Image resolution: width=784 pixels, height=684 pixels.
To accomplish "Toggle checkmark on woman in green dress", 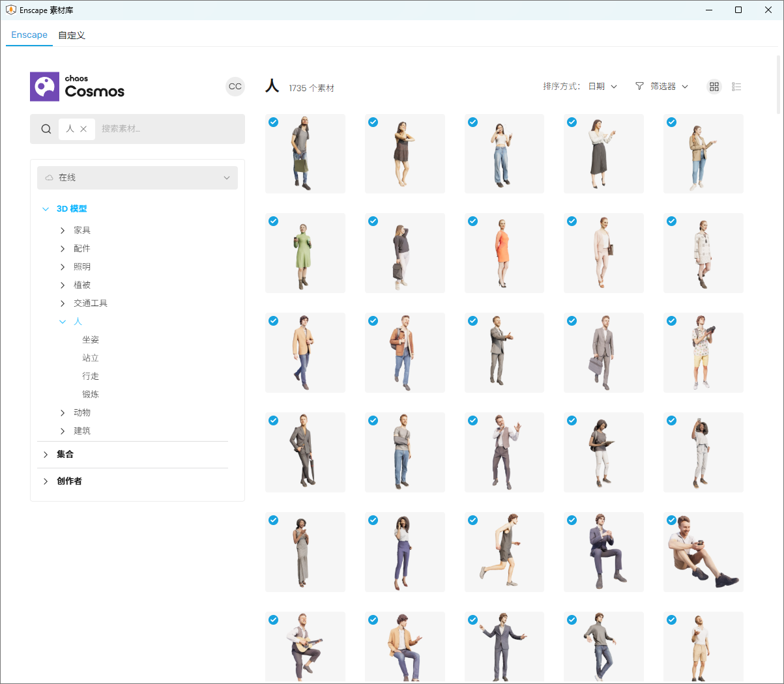I will point(274,221).
